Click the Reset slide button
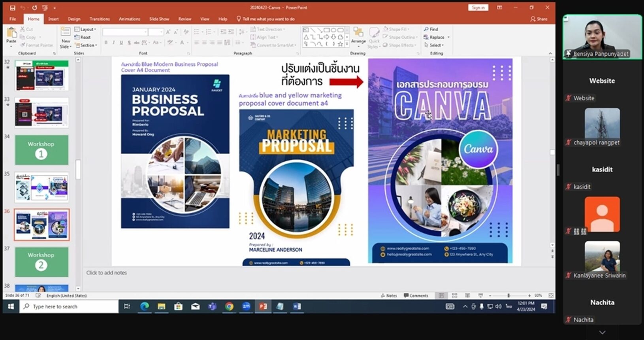 pos(83,37)
